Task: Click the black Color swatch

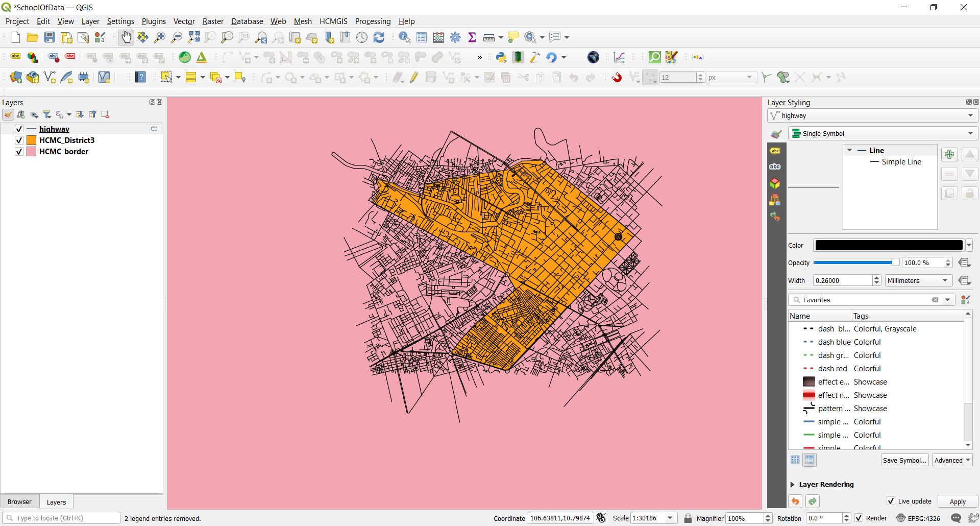Action: click(x=889, y=246)
